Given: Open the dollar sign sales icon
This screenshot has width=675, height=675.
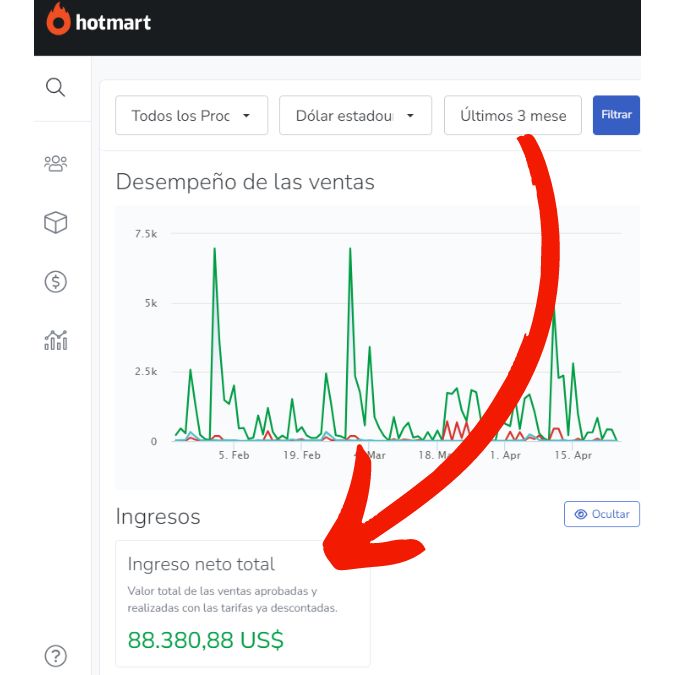Looking at the screenshot, I should (56, 282).
